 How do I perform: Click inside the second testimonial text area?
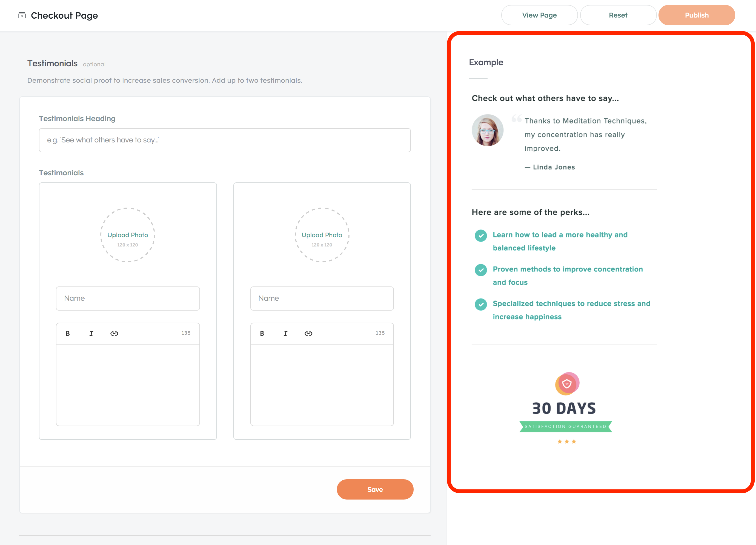[x=322, y=385]
